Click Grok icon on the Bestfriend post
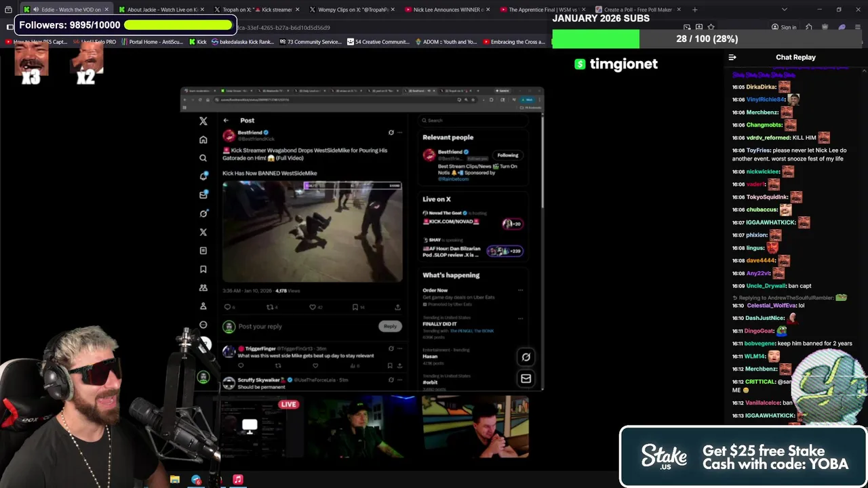Screen dimensions: 868x488 391,133
